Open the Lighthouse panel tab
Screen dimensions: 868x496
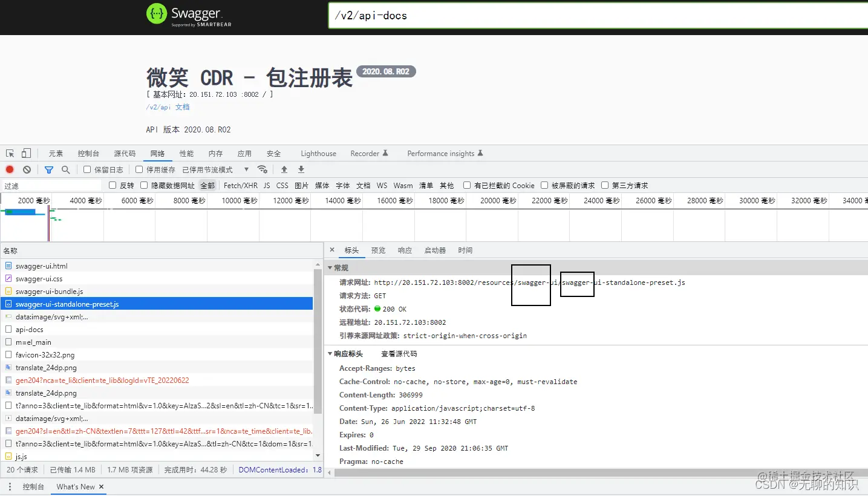(x=318, y=154)
